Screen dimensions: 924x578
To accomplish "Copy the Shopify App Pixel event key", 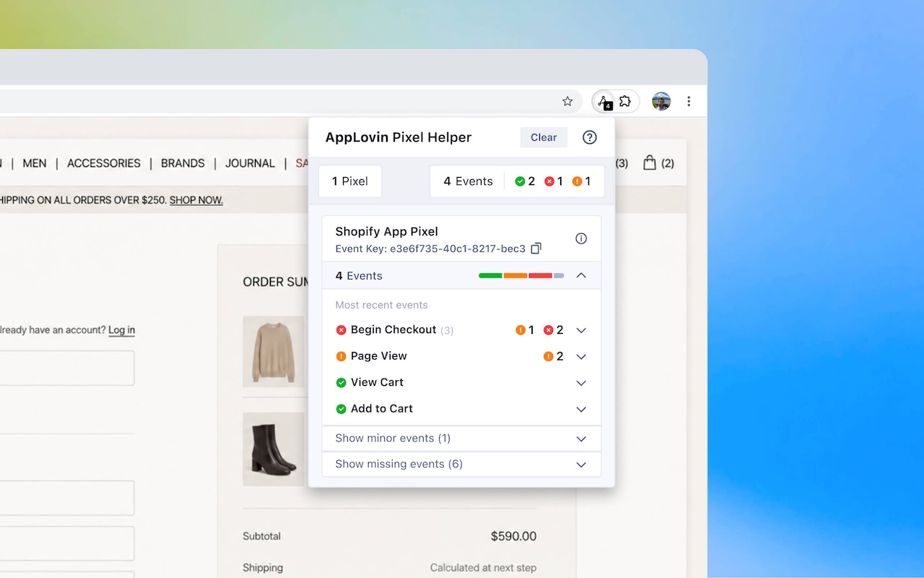I will (x=536, y=249).
